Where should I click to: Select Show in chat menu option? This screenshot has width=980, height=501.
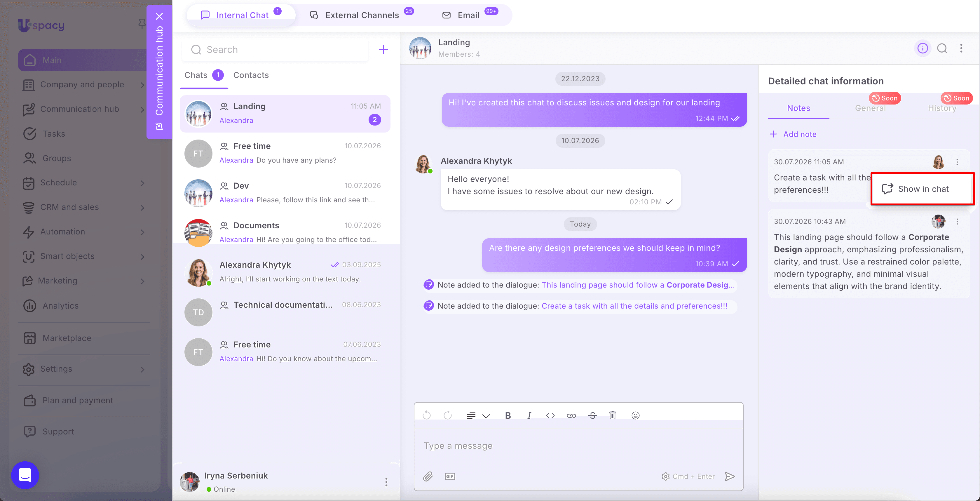tap(923, 189)
